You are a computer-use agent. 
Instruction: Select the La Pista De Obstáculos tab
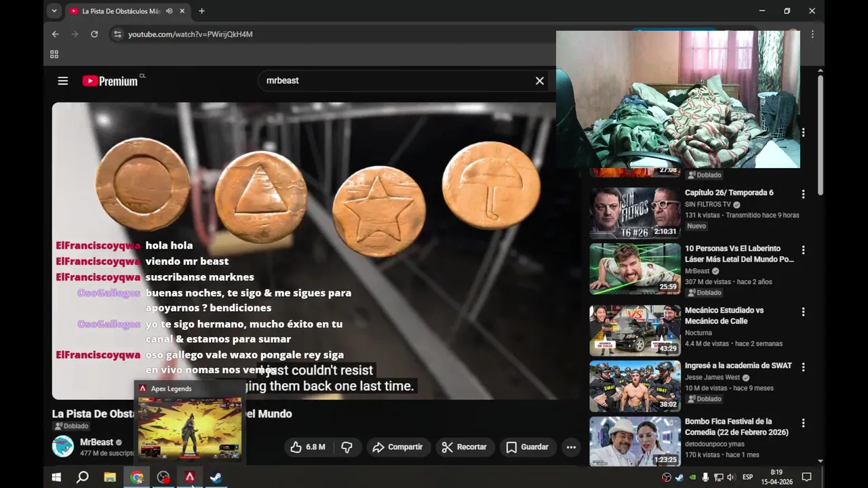[121, 11]
